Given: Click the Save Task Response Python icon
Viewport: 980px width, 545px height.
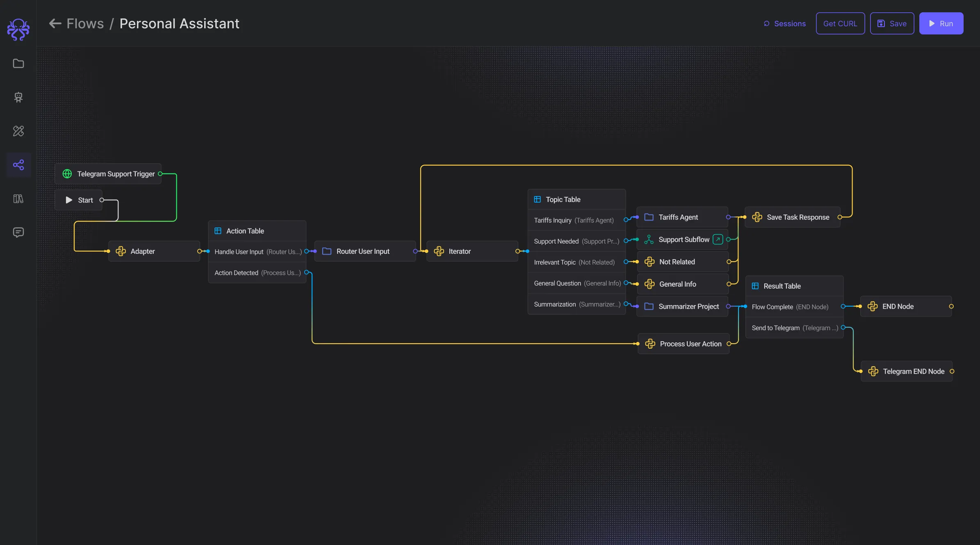Looking at the screenshot, I should tap(757, 217).
